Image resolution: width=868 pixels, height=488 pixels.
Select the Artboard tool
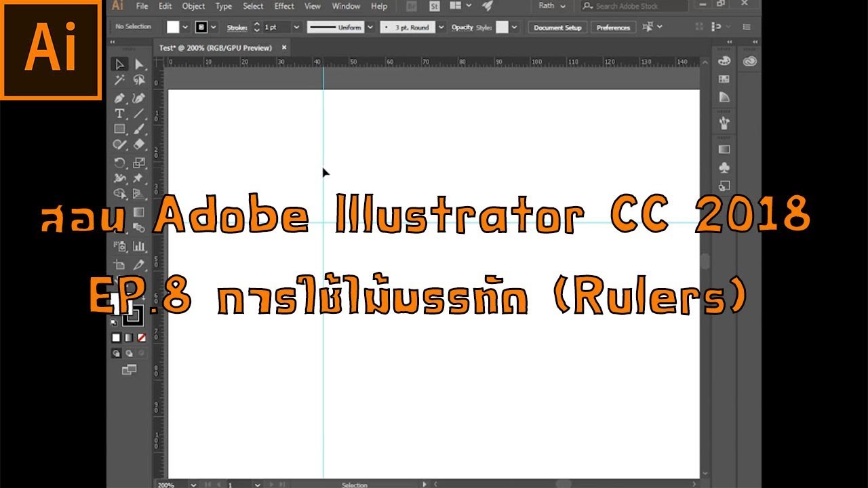point(120,264)
